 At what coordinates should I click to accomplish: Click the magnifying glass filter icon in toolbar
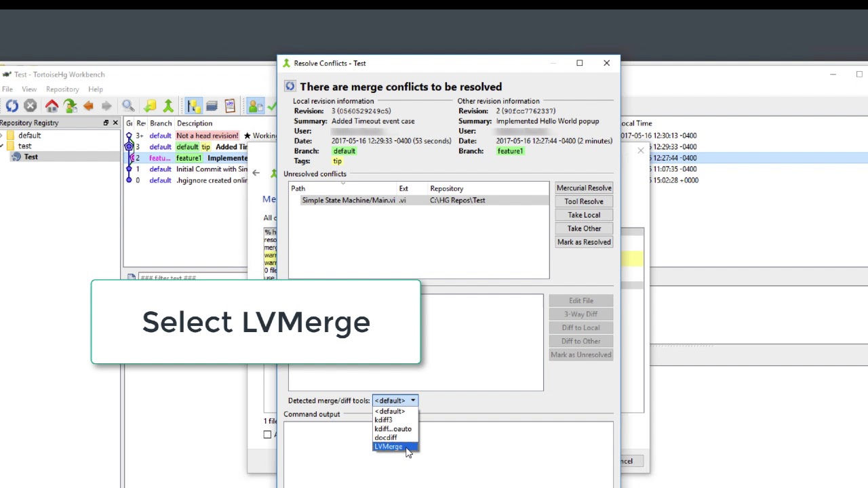tap(128, 106)
